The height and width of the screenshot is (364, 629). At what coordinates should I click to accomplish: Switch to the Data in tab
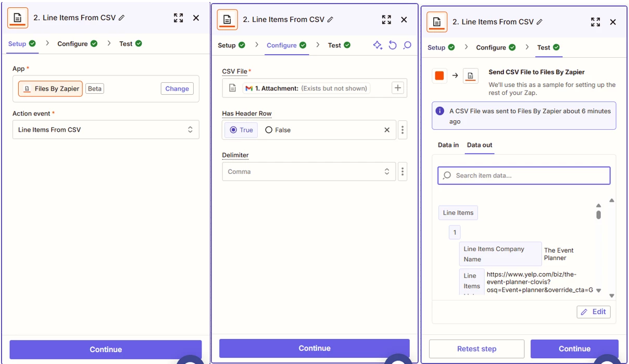click(448, 145)
